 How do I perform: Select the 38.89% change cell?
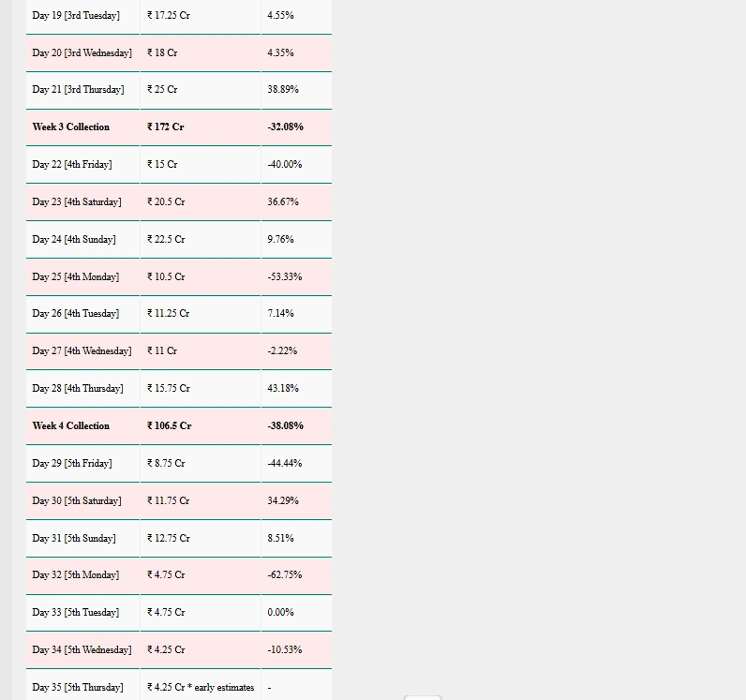tap(281, 90)
